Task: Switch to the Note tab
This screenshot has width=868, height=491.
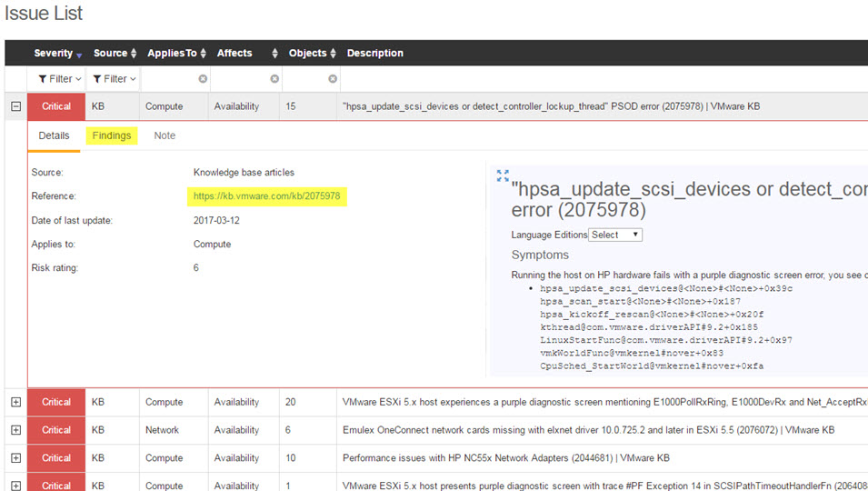Action: tap(165, 135)
